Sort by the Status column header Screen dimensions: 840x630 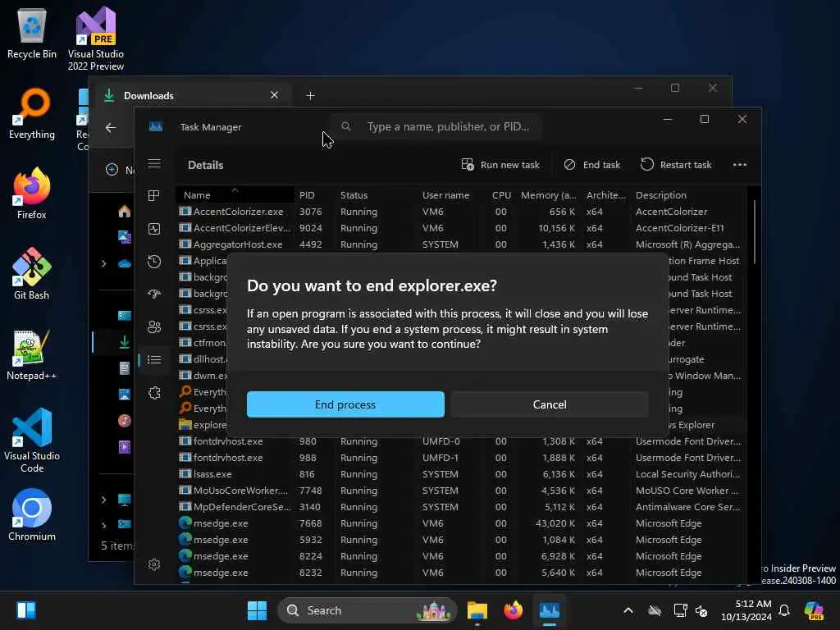[x=377, y=195]
